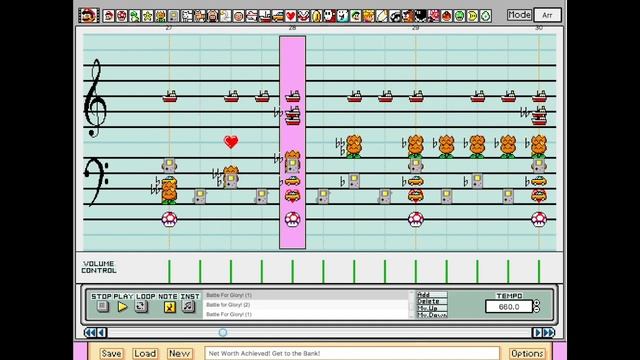This screenshot has height=360, width=640.
Task: Select the Airplane instrument icon
Action: pyautogui.click(x=252, y=16)
